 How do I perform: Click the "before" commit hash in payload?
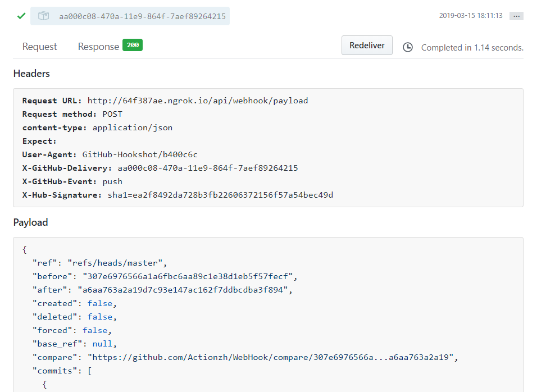click(x=188, y=276)
